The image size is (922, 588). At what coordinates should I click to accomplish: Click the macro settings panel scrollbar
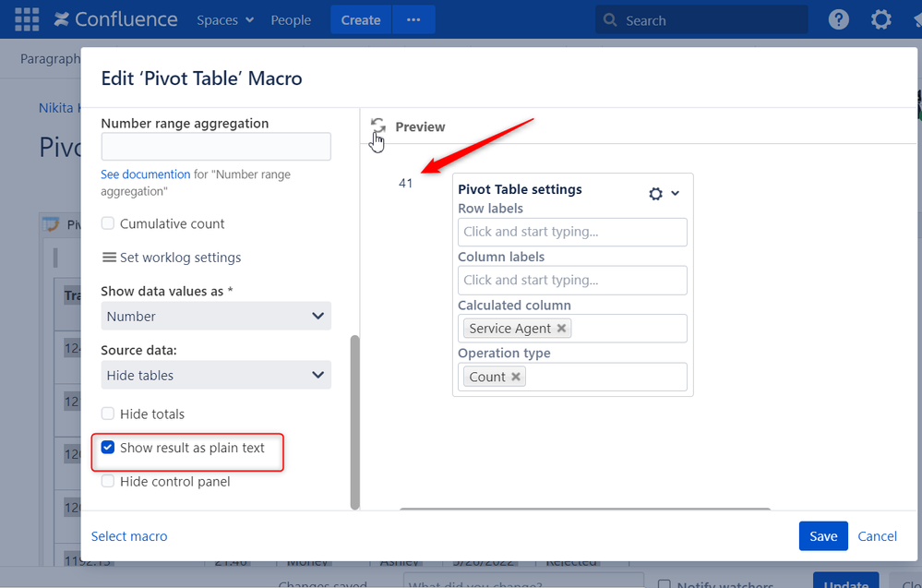pos(354,422)
